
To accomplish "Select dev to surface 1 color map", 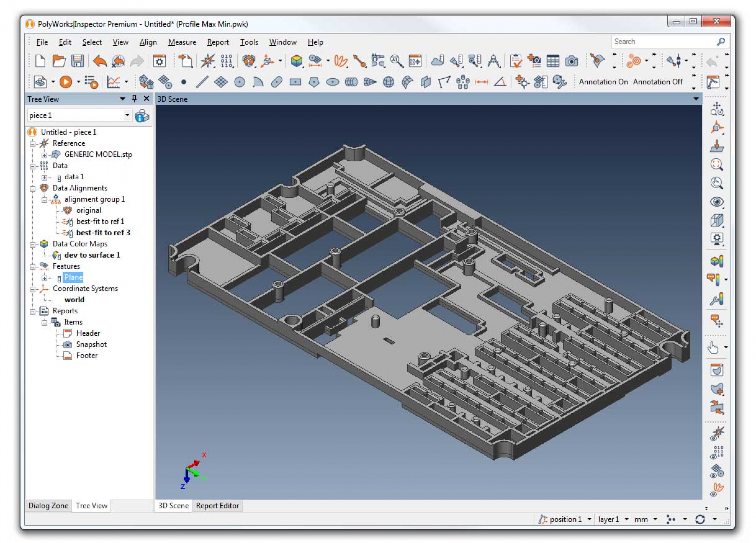I will coord(92,255).
